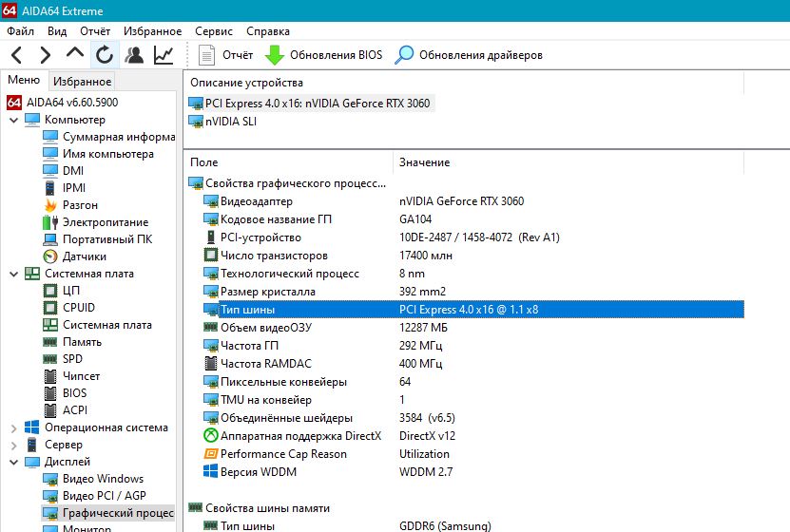790x532 pixels.
Task: Open Датчики gauge icon item
Action: 74,256
